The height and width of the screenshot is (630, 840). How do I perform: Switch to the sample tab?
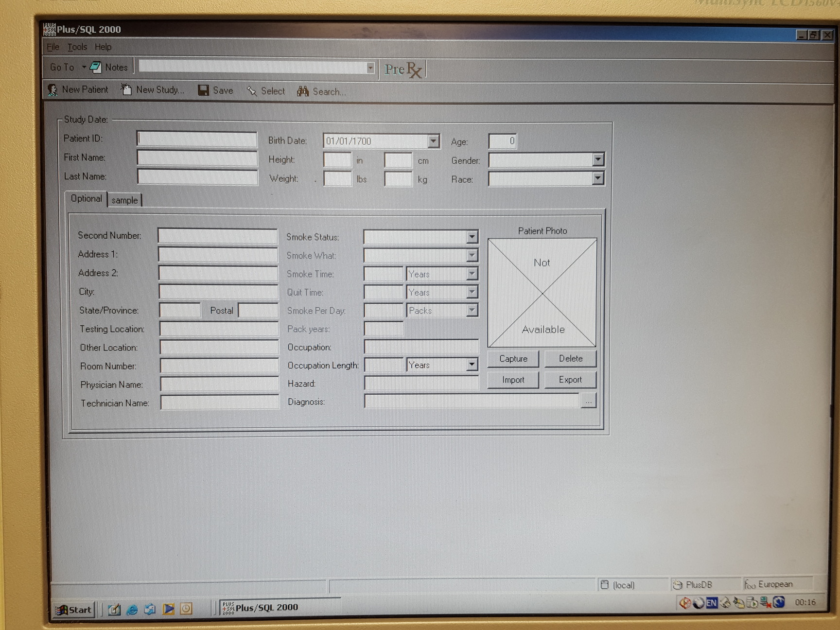point(124,200)
